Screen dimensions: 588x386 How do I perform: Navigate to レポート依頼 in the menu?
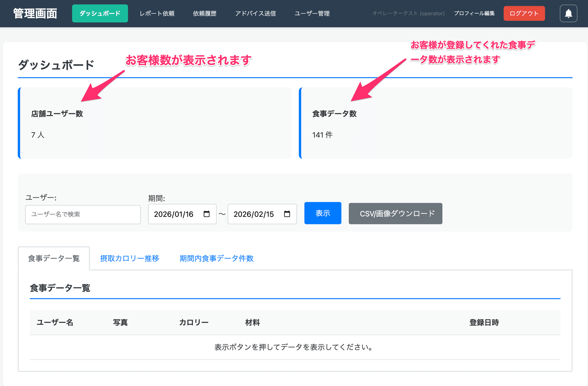(157, 13)
